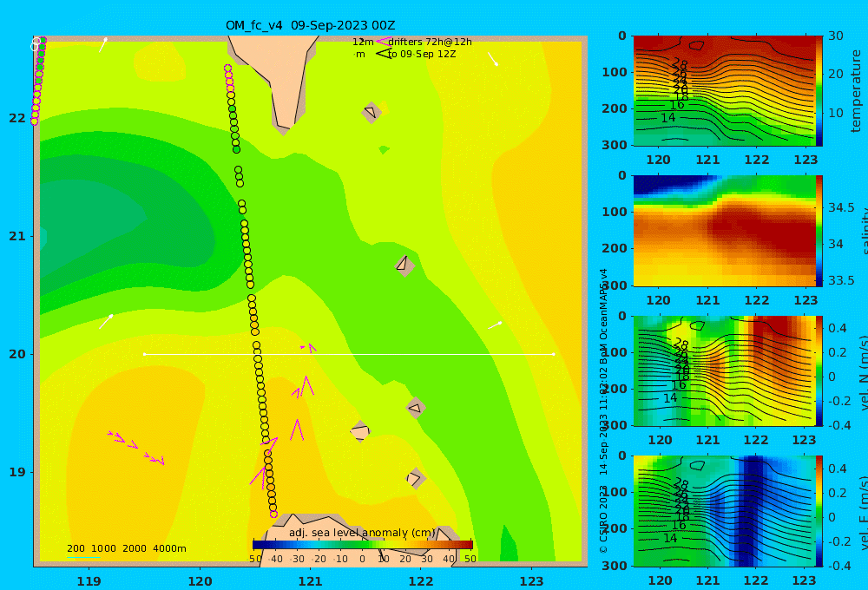
Task: Click the '300' depth tick of the salinity panel
Action: pos(615,285)
